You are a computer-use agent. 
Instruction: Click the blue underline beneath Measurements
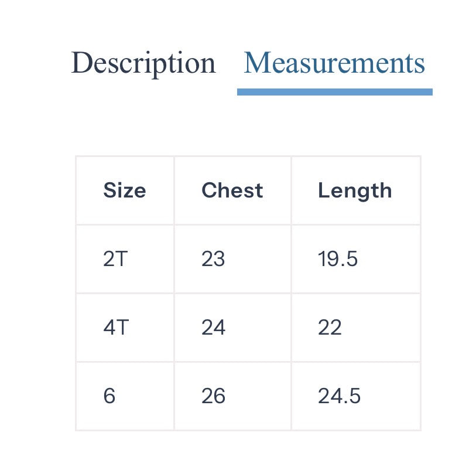click(x=334, y=92)
